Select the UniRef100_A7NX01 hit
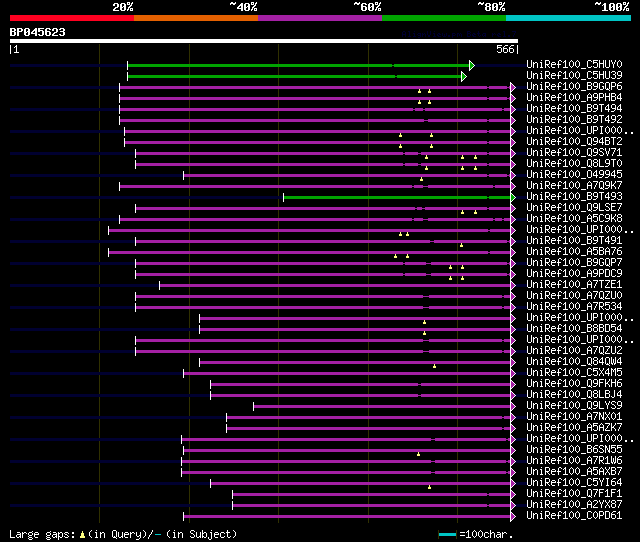Image resolution: width=640 pixels, height=542 pixels. [574, 417]
